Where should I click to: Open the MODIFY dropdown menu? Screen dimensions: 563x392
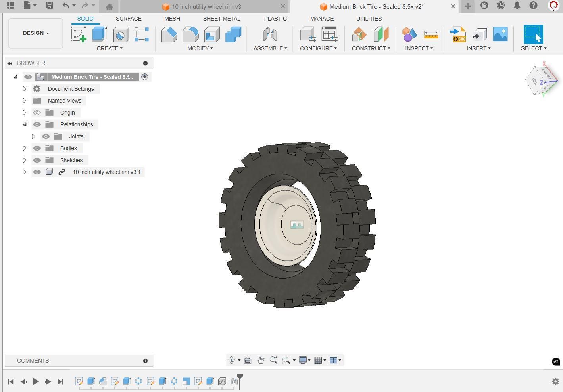(200, 48)
